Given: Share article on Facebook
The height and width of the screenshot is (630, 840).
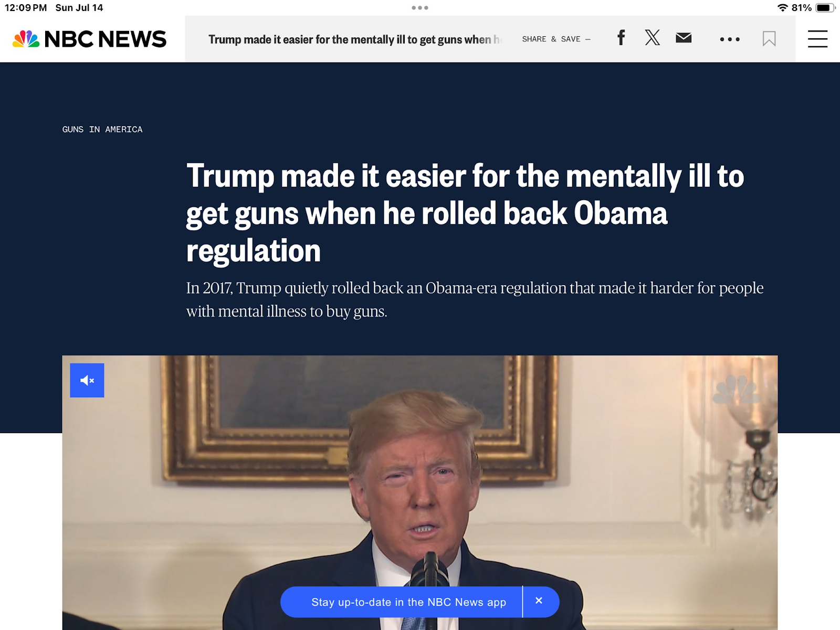Looking at the screenshot, I should [x=621, y=38].
